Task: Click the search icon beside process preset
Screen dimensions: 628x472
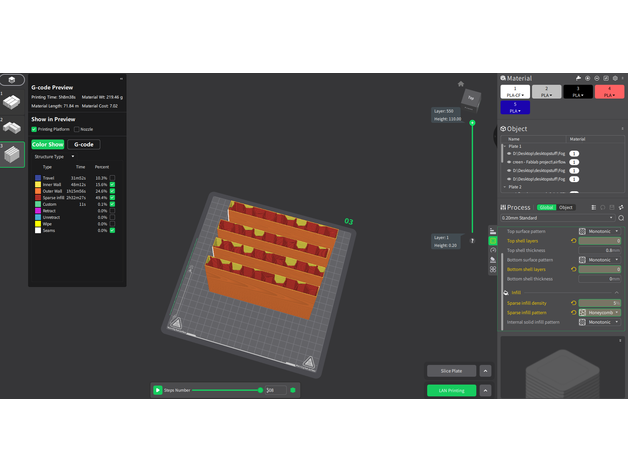Action: pos(620,217)
